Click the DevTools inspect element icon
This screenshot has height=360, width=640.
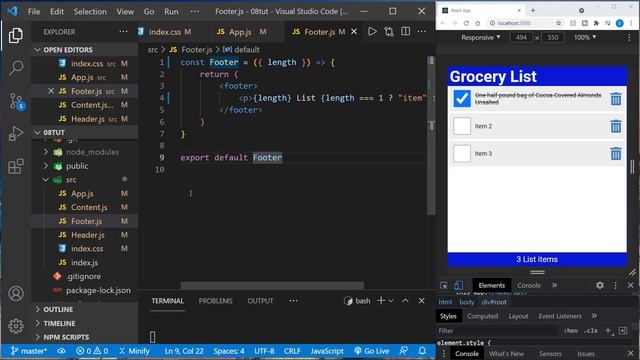click(444, 286)
